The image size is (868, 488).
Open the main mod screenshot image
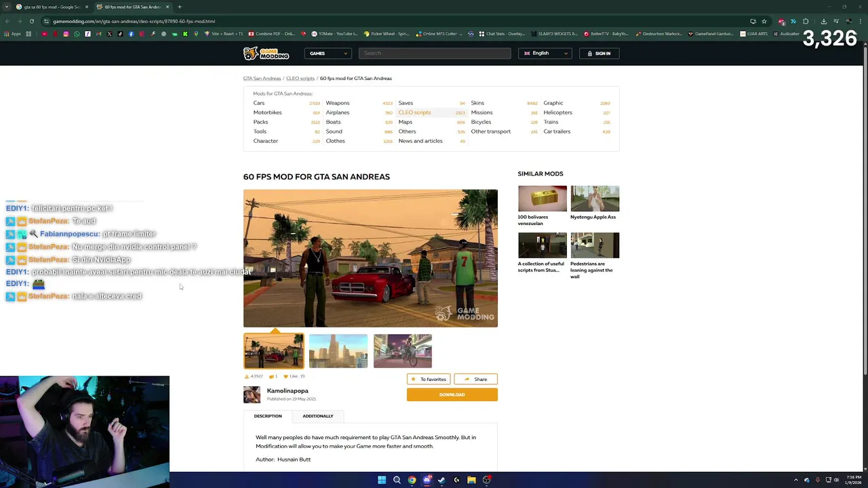pyautogui.click(x=370, y=258)
